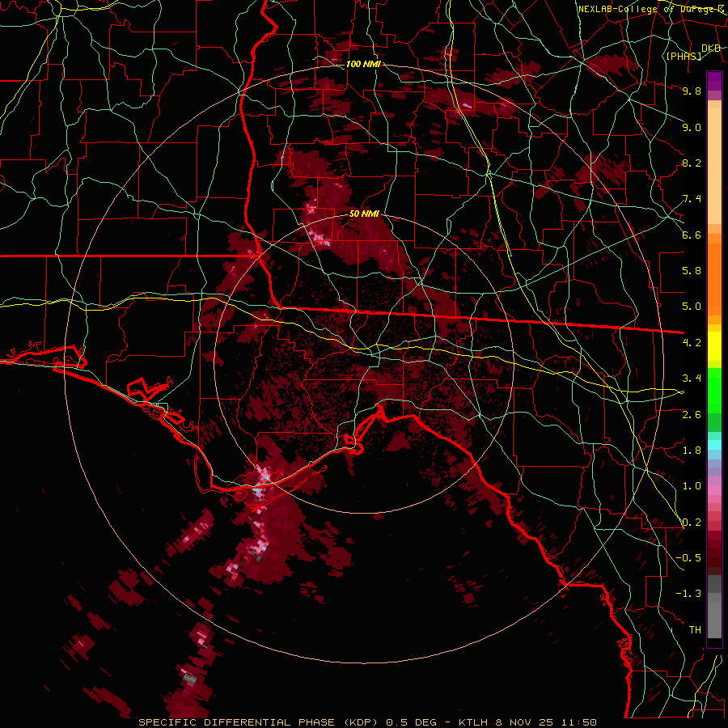Select the -1.3 legend value
The image size is (728, 728).
[688, 594]
